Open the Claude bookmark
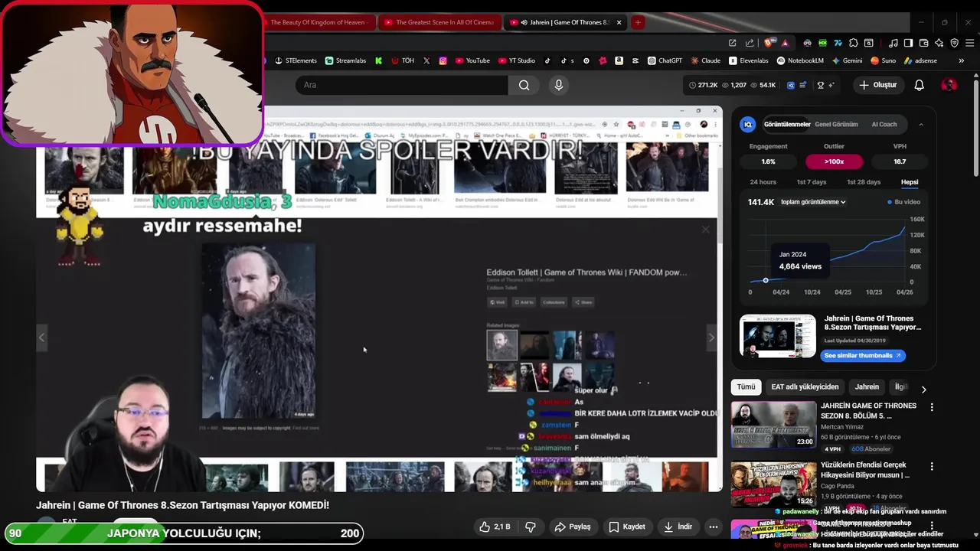The image size is (980, 551). (x=705, y=60)
